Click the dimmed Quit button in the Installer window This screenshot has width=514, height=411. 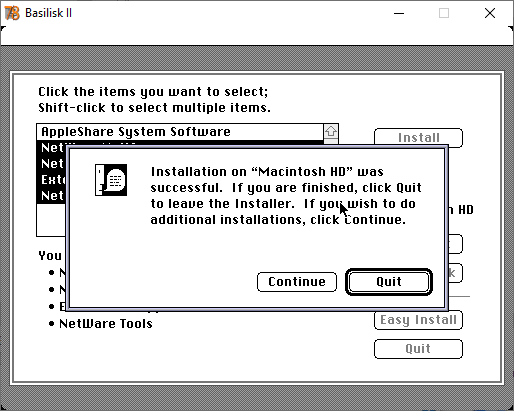[x=418, y=349]
